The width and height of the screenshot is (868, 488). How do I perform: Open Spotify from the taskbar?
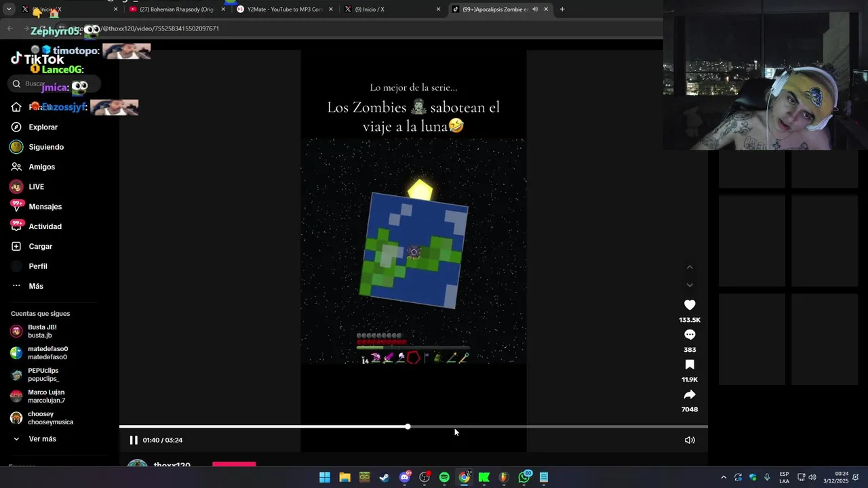pos(444,477)
